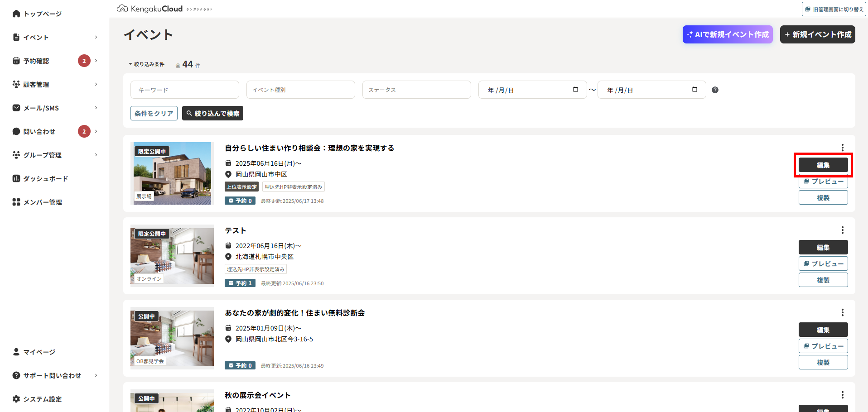
Task: Click the AIで新規イベント作成 button
Action: pyautogui.click(x=728, y=34)
